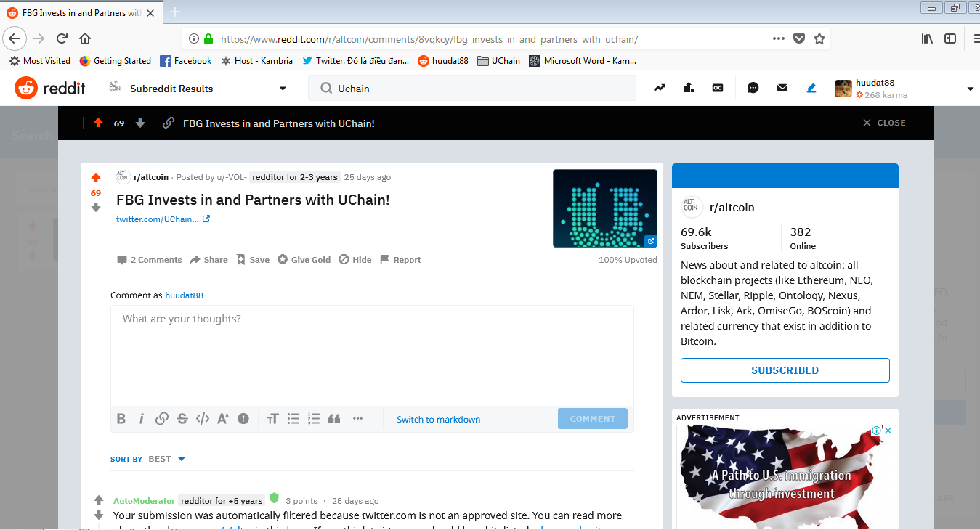The width and height of the screenshot is (980, 530).
Task: Hide this post
Action: click(x=355, y=260)
